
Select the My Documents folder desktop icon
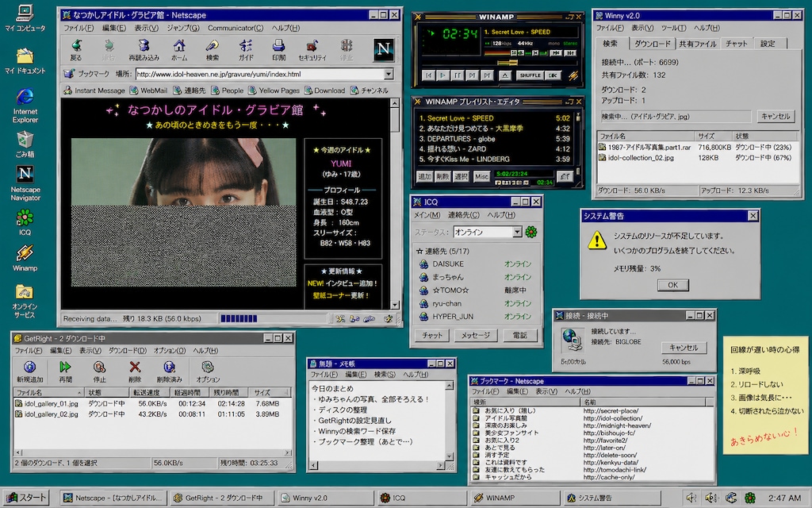(x=25, y=56)
